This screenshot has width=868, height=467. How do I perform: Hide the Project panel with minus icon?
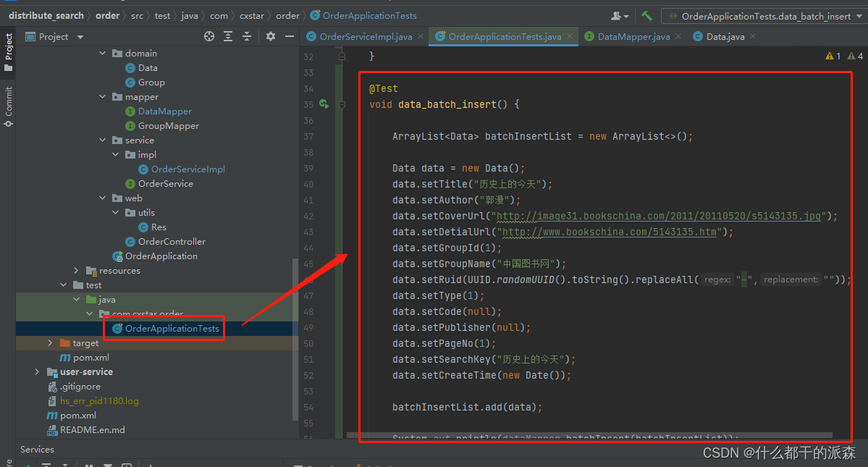(289, 36)
